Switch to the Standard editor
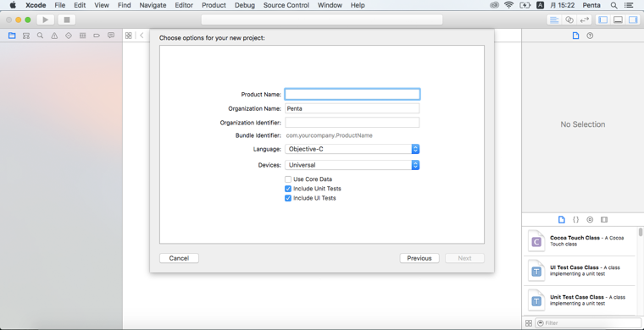The image size is (644, 330). (x=554, y=19)
